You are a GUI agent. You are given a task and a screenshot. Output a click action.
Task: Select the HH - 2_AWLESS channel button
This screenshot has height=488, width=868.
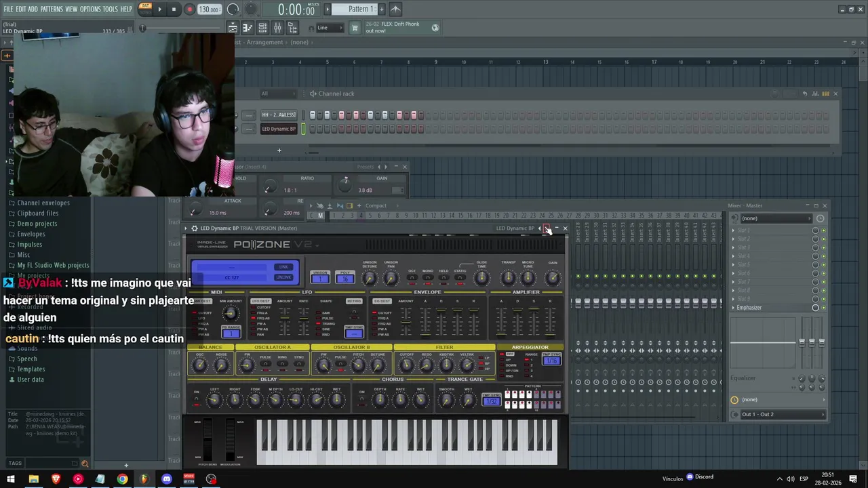tap(279, 115)
